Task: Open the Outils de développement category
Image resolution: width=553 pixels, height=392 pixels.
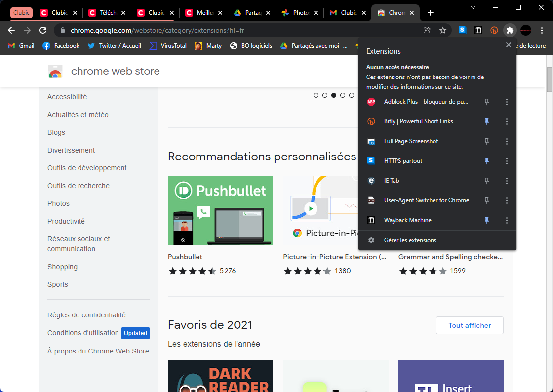Action: pos(87,168)
